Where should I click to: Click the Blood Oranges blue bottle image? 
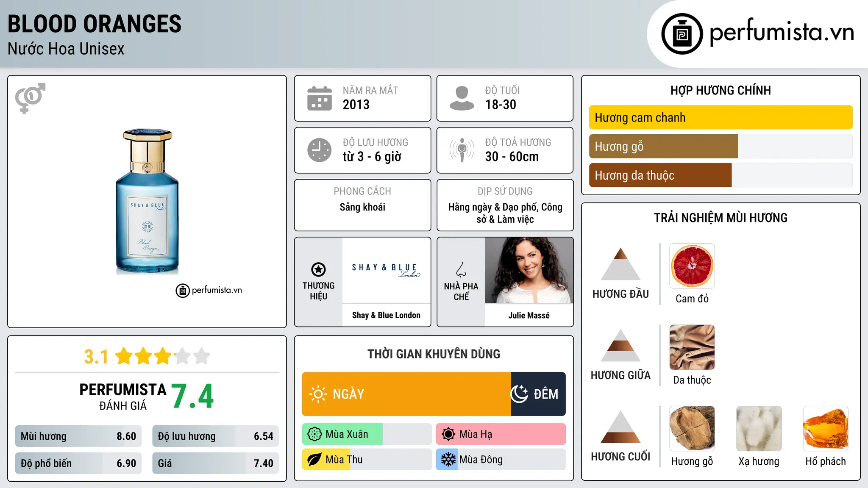147,202
